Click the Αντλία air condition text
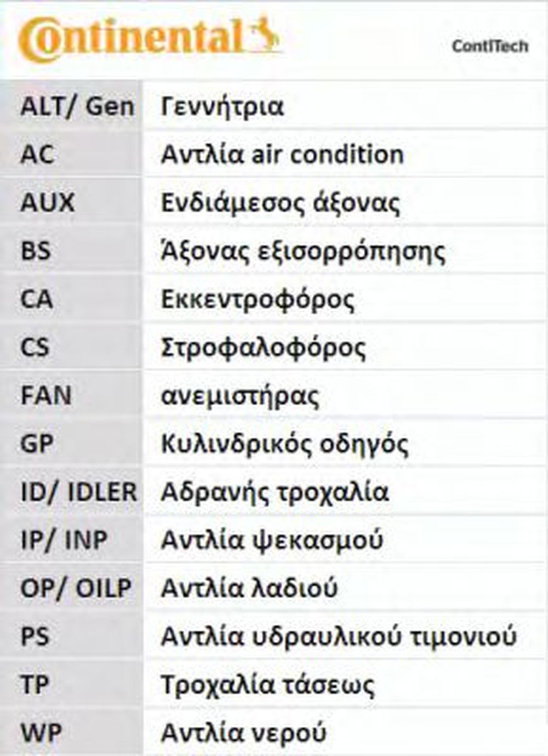Screen dimensions: 548x756 click(282, 155)
